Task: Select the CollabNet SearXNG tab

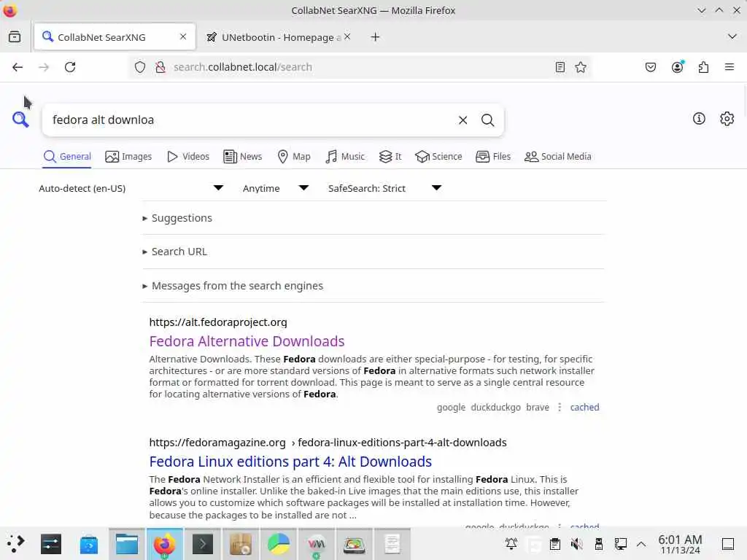Action: (x=115, y=37)
